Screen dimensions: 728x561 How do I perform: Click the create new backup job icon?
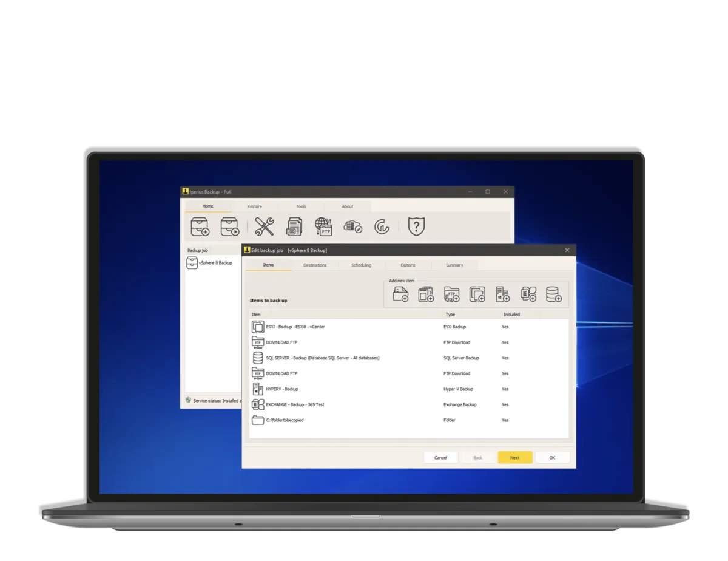point(200,227)
